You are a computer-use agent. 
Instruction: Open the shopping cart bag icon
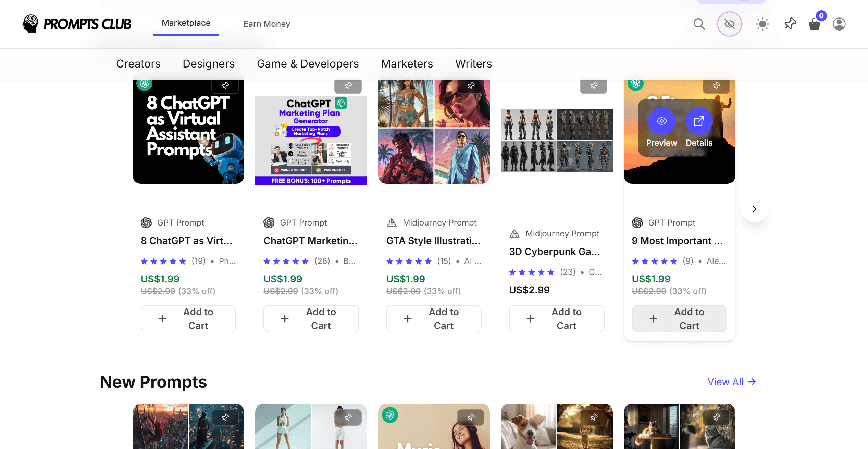coord(815,25)
